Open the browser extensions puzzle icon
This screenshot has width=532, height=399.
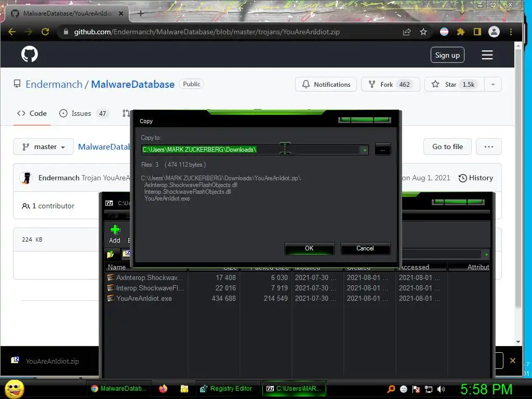pyautogui.click(x=460, y=32)
